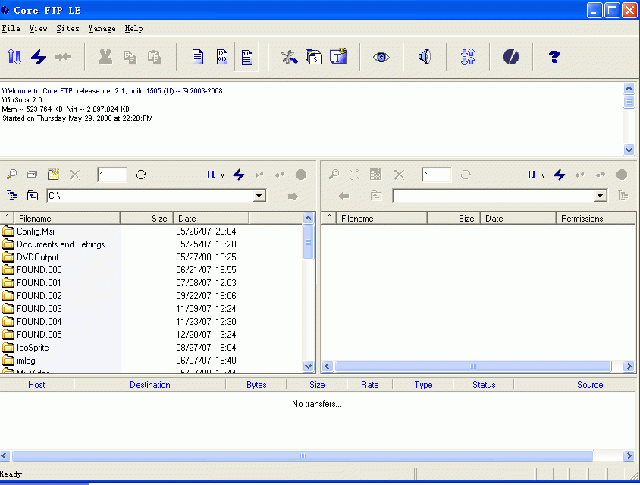Sort local files by the Date column
The width and height of the screenshot is (640, 485).
211,218
